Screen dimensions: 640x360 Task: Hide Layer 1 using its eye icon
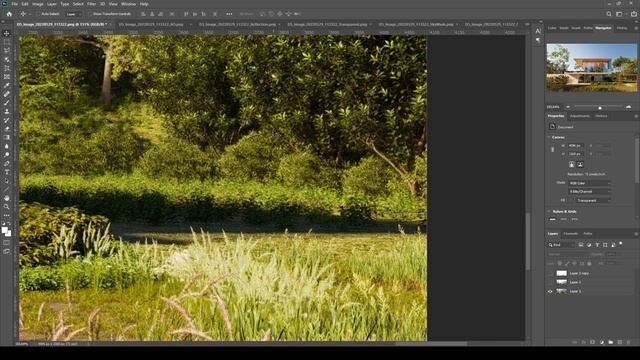[x=550, y=291]
